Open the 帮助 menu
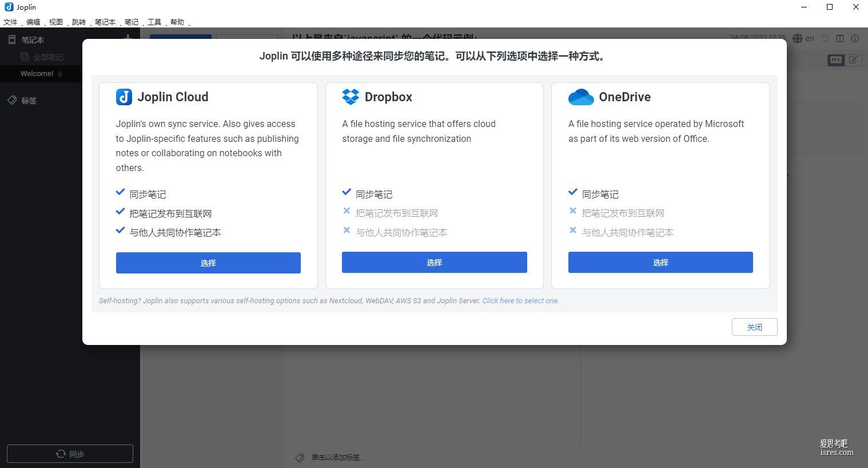 coord(177,22)
